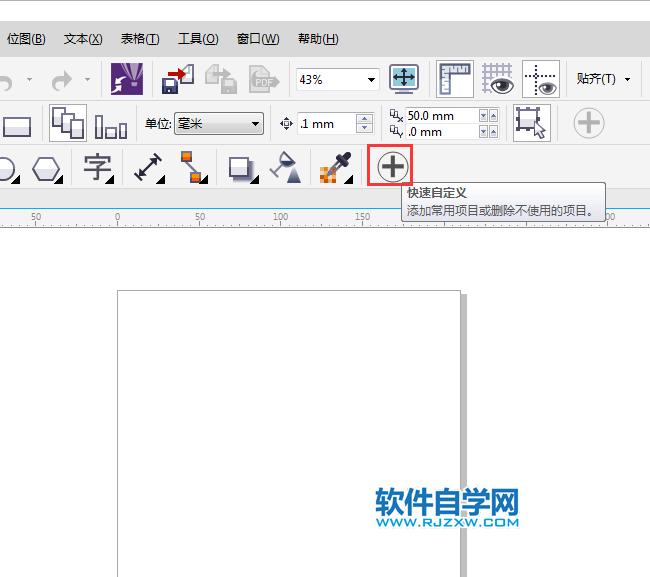Expand the undo history dropdown arrow
This screenshot has width=650, height=577.
coord(29,79)
